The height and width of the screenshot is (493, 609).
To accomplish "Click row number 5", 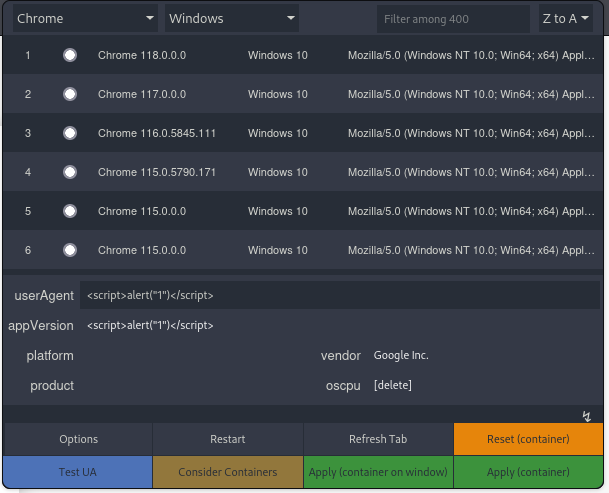I will coord(28,211).
